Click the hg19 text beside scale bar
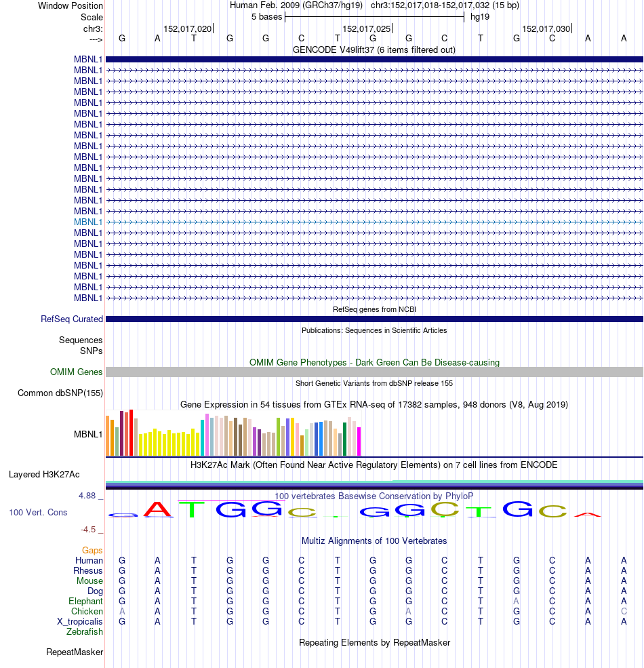The height and width of the screenshot is (668, 644). (480, 16)
